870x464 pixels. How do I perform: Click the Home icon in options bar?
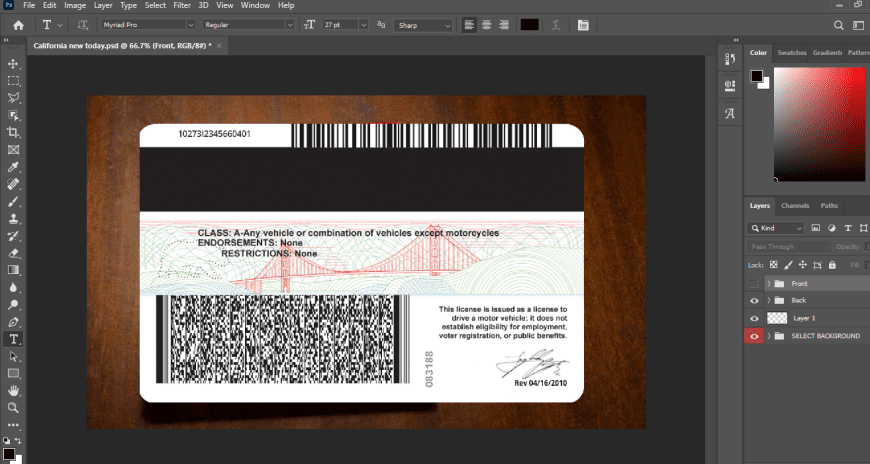pos(18,25)
